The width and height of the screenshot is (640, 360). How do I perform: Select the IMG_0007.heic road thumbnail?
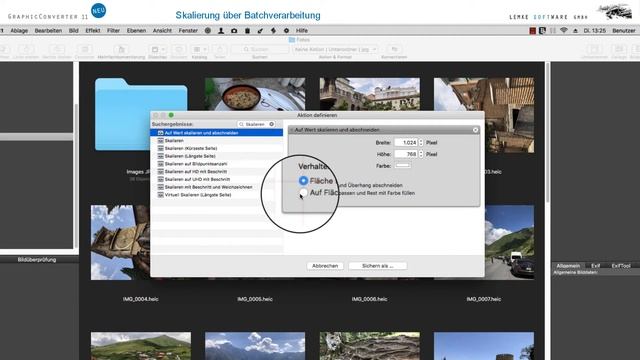click(510, 242)
